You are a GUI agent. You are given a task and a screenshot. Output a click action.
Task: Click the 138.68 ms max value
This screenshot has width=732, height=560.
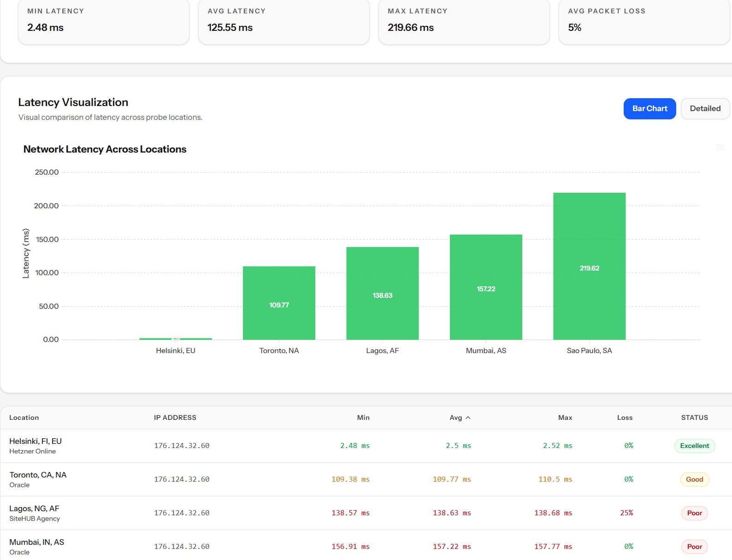553,513
